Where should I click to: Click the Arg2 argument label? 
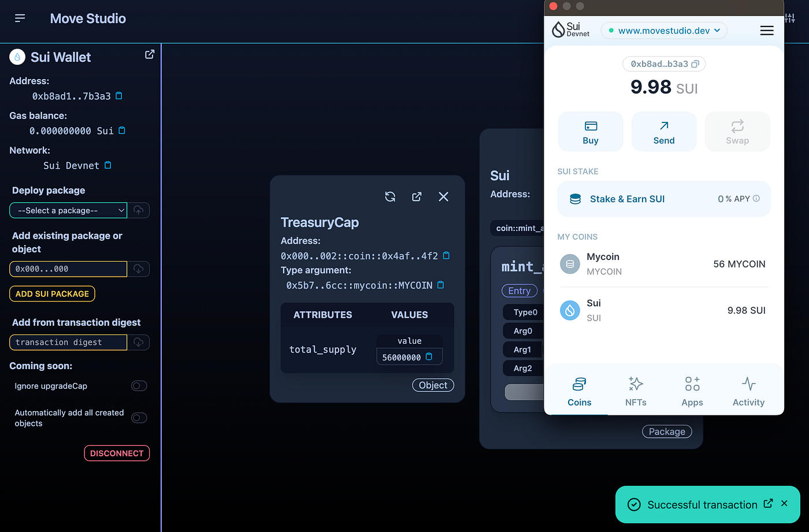pos(523,368)
